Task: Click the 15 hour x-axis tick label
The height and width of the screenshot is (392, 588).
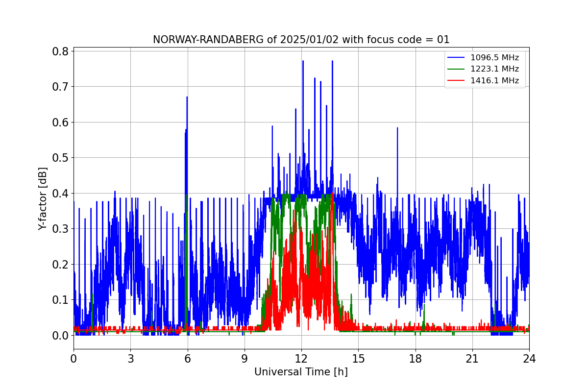Action: click(358, 359)
